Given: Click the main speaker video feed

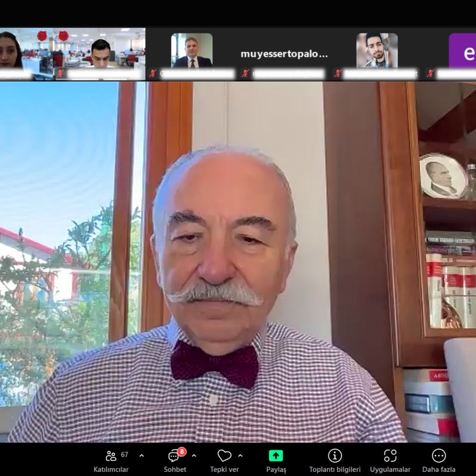Looking at the screenshot, I should [238, 262].
